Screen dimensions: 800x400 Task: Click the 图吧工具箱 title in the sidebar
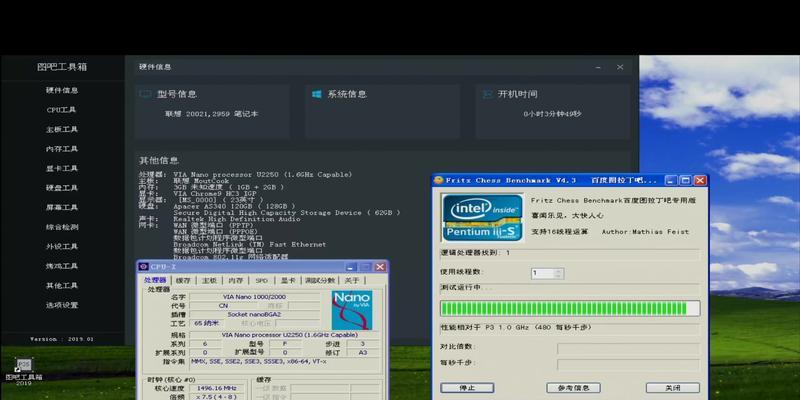click(62, 67)
